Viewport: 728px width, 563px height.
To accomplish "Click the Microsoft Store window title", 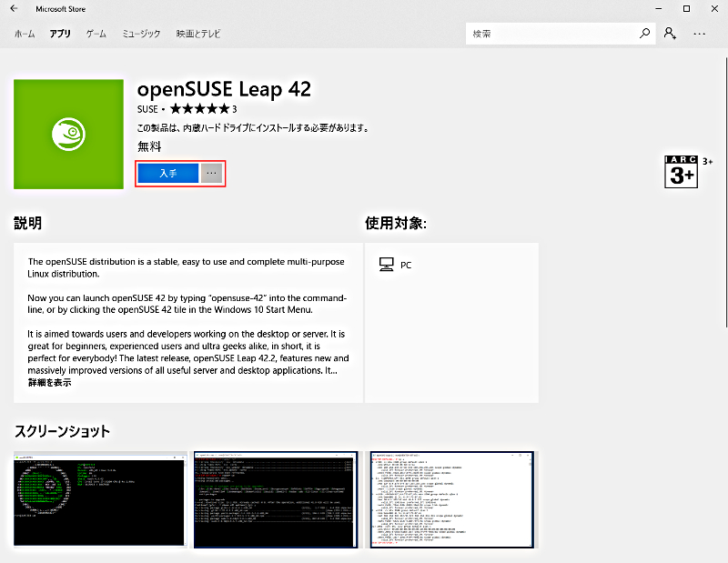I will 60,9.
